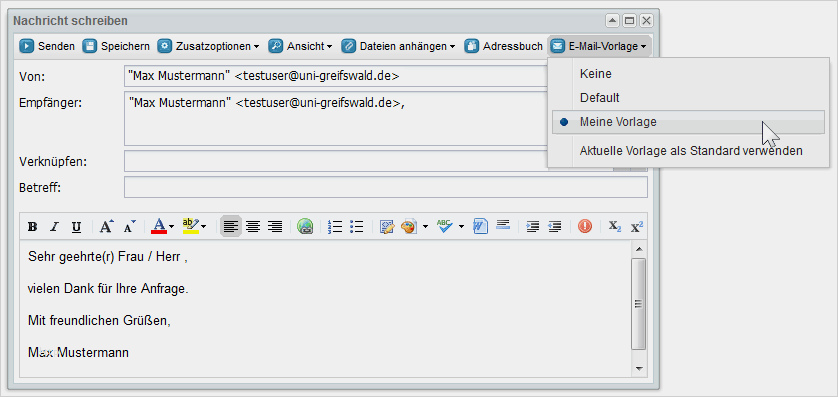Decrease paragraph indent
The image size is (838, 397).
coord(555,227)
